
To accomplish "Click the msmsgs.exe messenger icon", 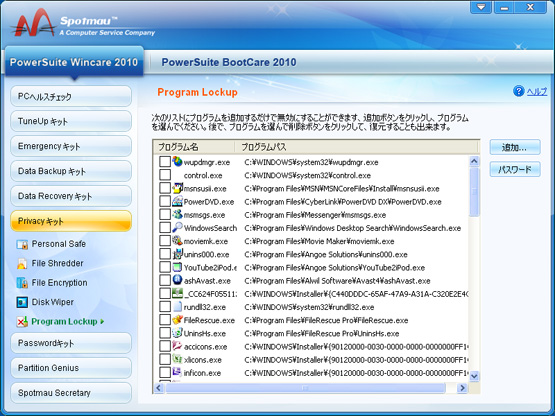I will (177, 214).
